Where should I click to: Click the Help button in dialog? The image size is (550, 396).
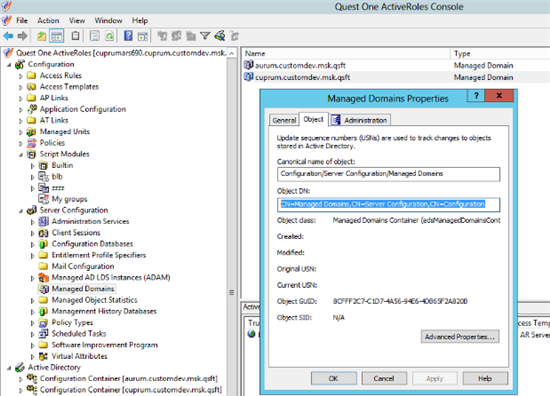pos(485,378)
